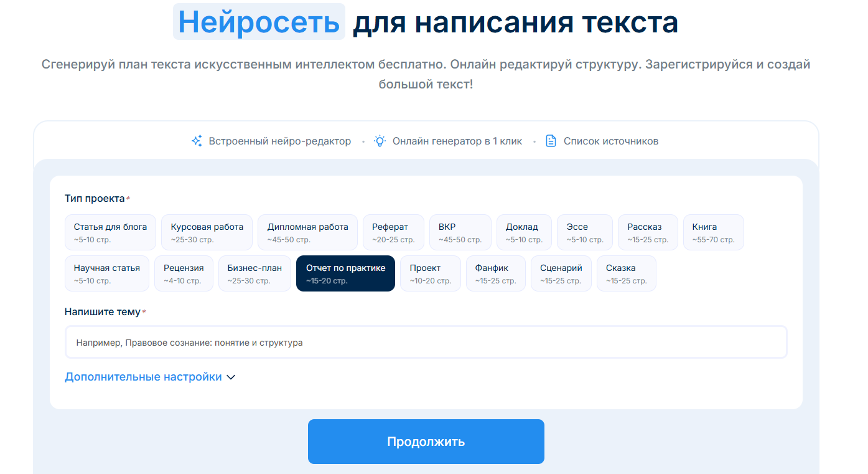The height and width of the screenshot is (474, 868).
Task: Deselect the active Отчет по практике chip
Action: click(345, 273)
